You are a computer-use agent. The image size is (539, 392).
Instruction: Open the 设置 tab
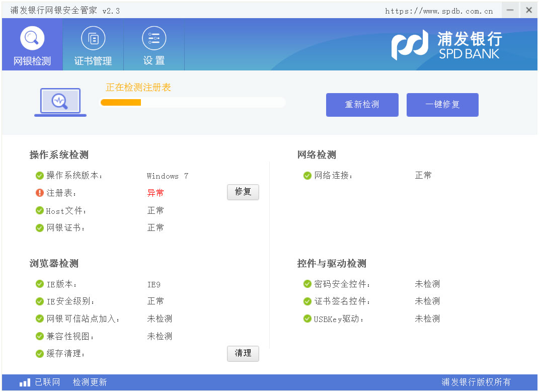pyautogui.click(x=154, y=44)
